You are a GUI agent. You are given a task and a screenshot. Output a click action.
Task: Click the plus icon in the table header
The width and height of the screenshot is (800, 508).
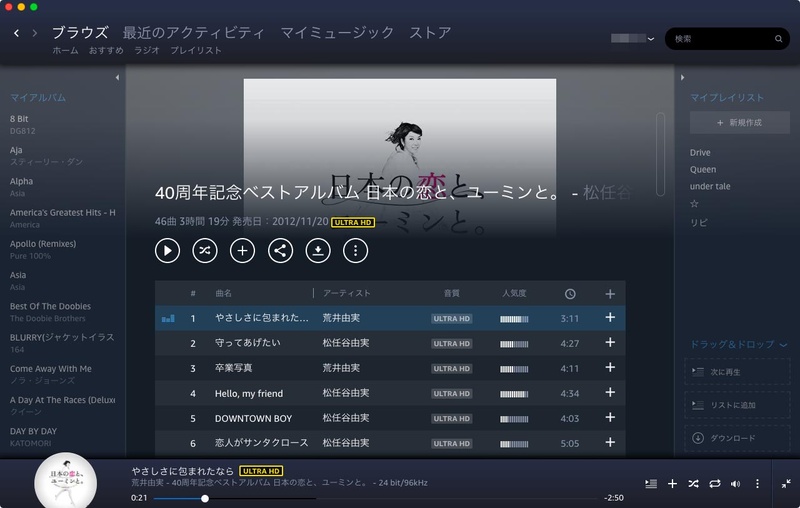point(610,294)
